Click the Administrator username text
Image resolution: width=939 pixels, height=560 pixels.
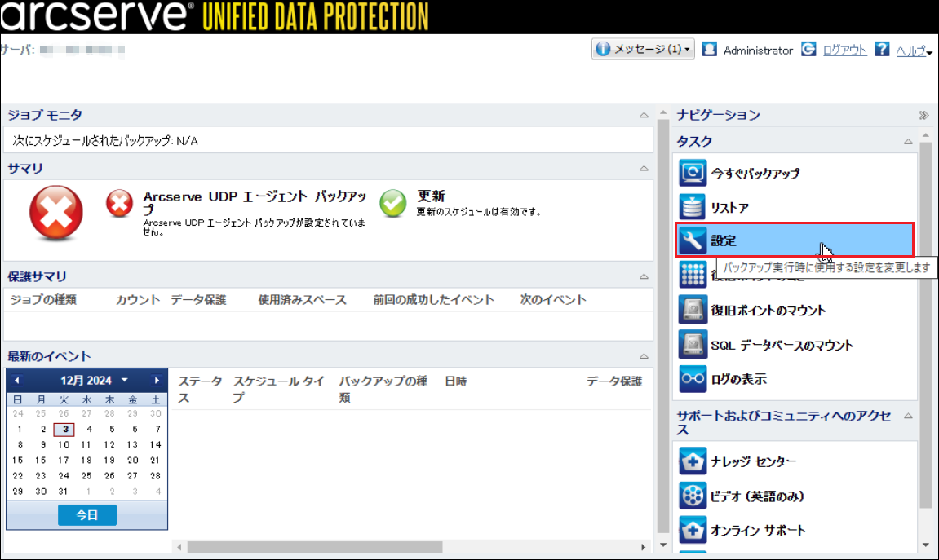coord(758,51)
